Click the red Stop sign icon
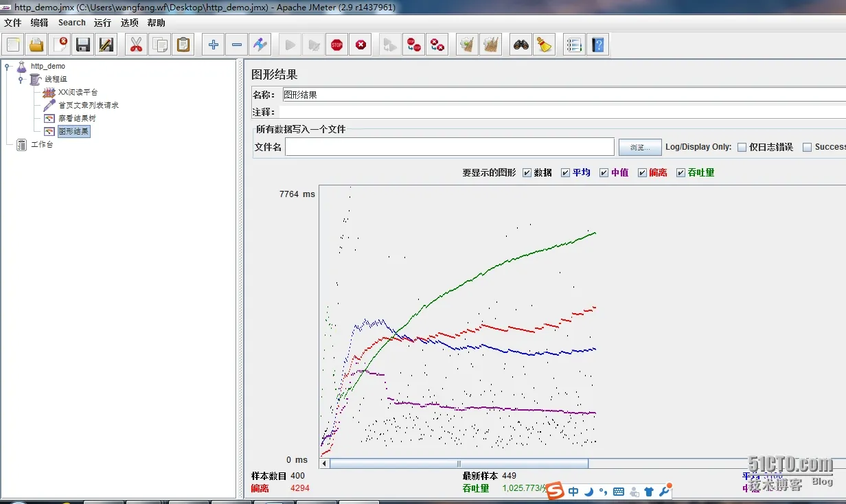 pos(336,45)
